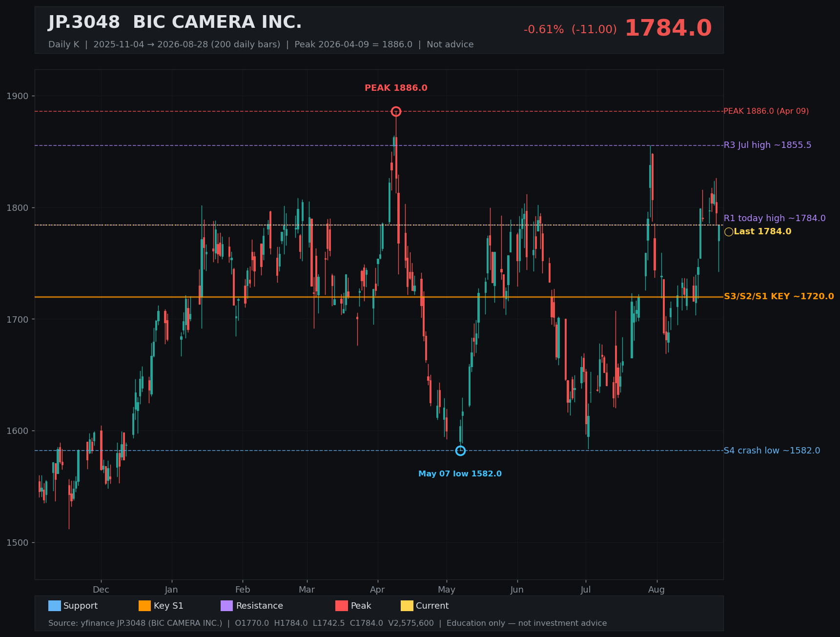Click the Jul x-axis month label
Image resolution: width=840 pixels, height=637 pixels.
coord(586,590)
